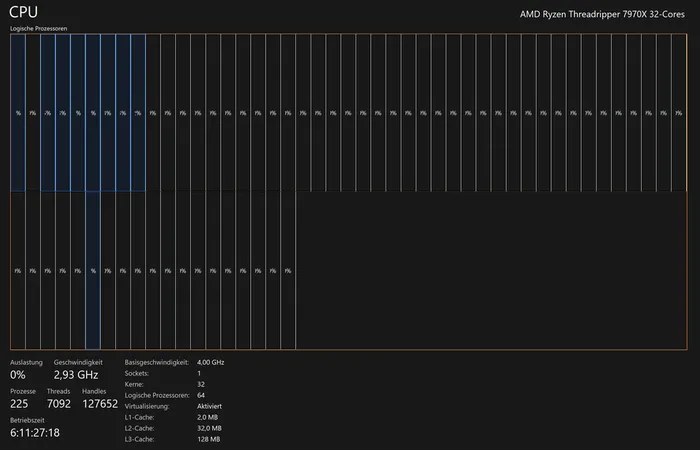Select the 128 MB L3 cache value
This screenshot has height=450, width=700.
pyautogui.click(x=208, y=439)
